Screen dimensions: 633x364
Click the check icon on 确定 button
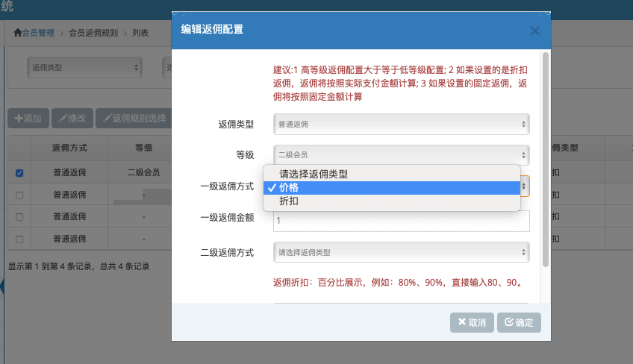[509, 321]
